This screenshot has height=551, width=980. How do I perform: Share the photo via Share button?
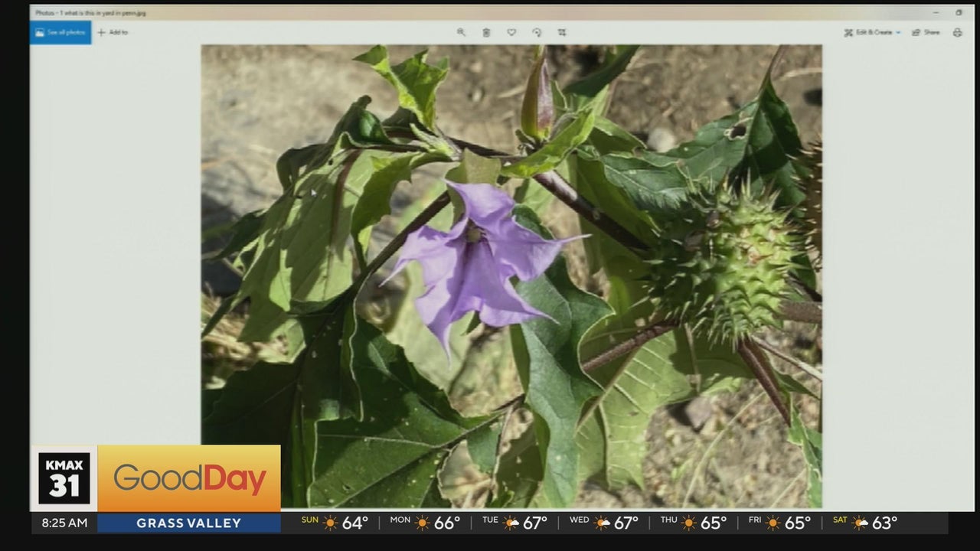click(926, 32)
